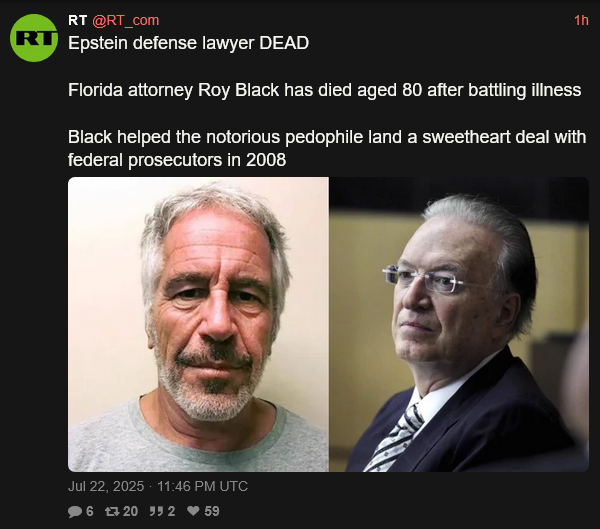600x529 pixels.
Task: Enlarge the right photo of man in suit
Action: (459, 324)
